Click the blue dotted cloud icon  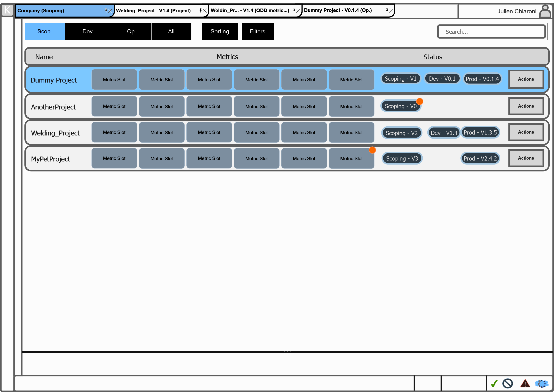click(541, 383)
